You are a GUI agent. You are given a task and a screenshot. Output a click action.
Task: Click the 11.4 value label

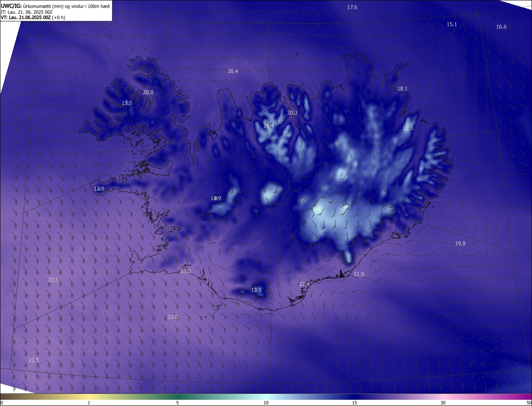268,125
